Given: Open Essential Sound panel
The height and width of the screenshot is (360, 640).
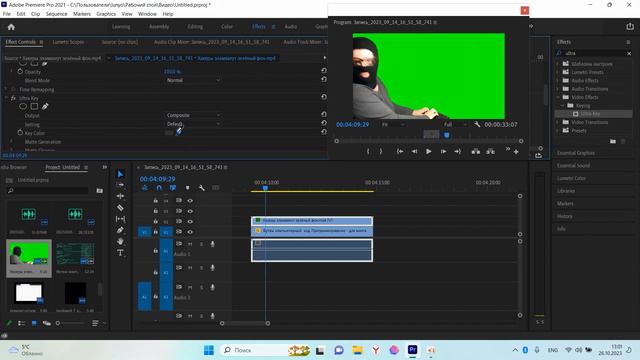Looking at the screenshot, I should [573, 166].
